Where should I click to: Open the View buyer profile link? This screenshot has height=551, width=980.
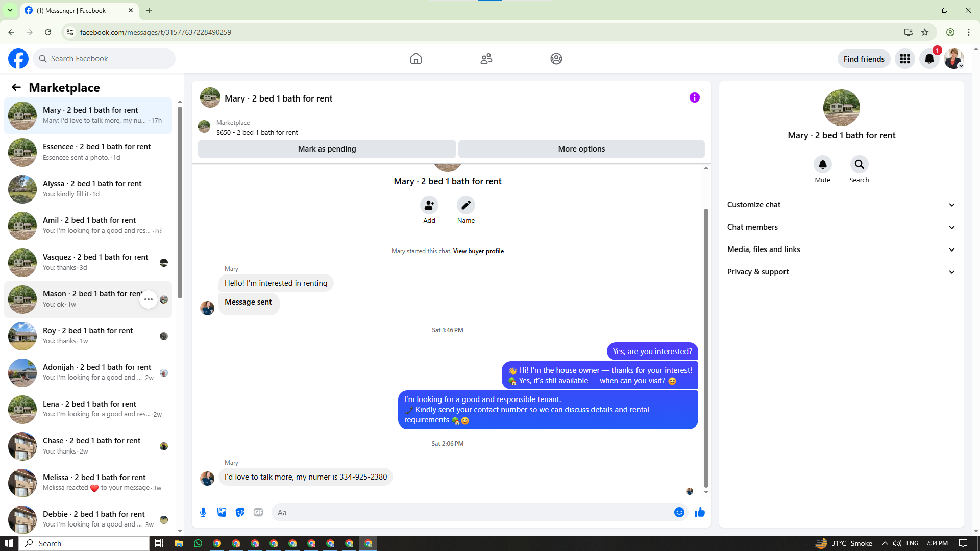[x=478, y=251]
